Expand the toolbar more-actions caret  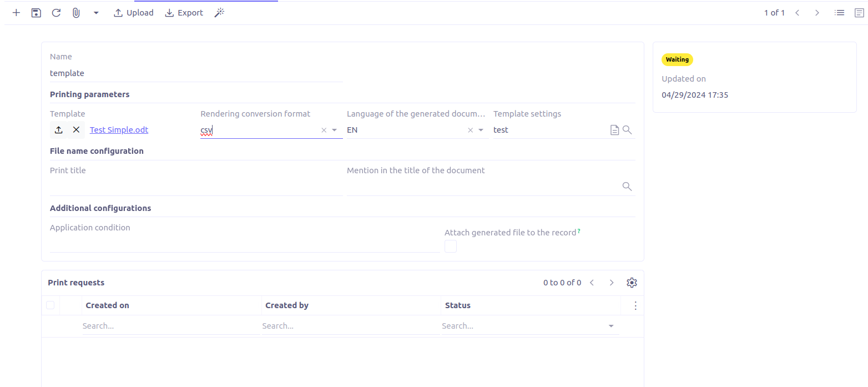(x=96, y=13)
